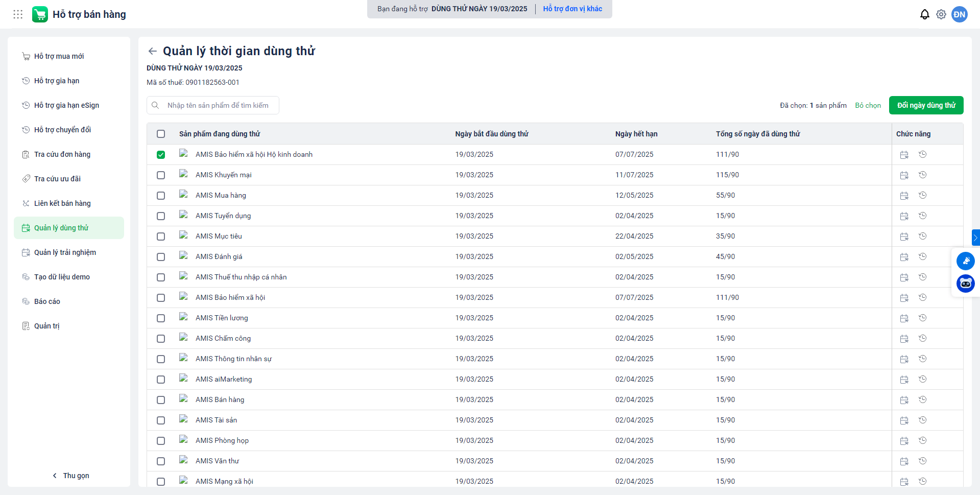
Task: Click the calendar icon for AMIS Tài sản
Action: (904, 420)
